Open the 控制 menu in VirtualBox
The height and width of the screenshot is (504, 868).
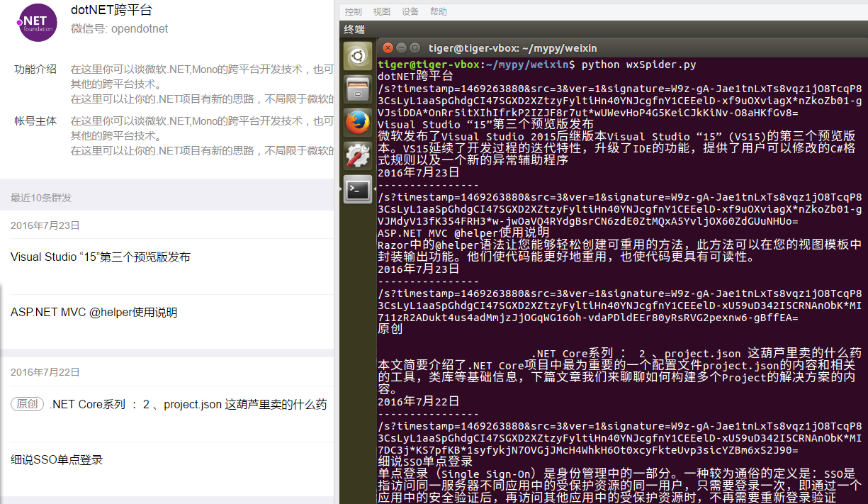pos(353,11)
